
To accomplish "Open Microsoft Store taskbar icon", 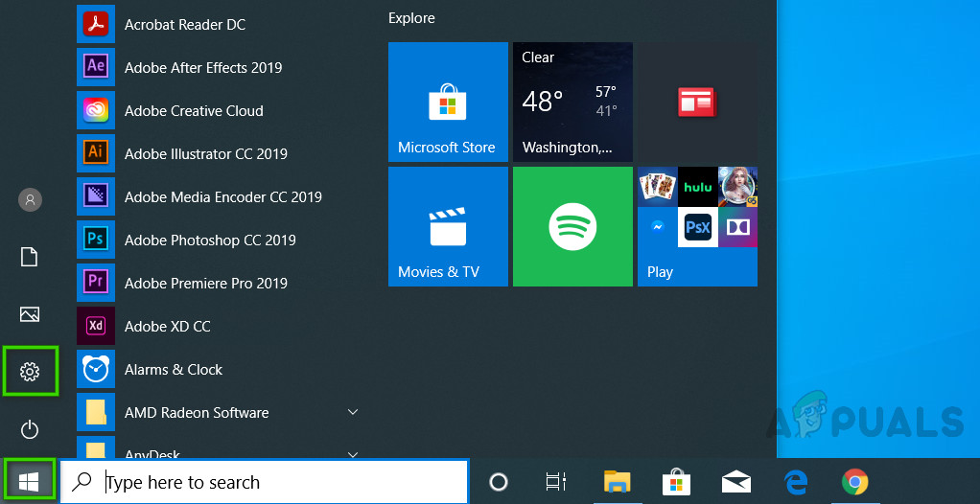I will [676, 482].
